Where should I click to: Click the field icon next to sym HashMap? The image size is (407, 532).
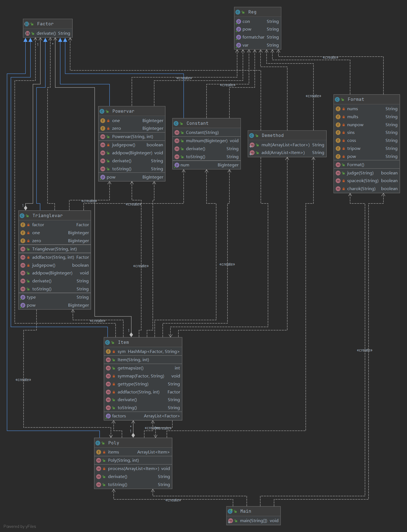coord(108,352)
